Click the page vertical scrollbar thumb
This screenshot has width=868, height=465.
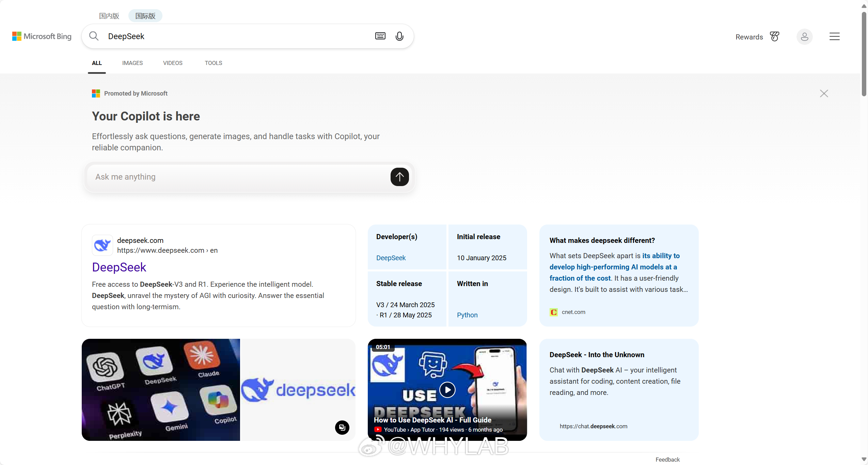[x=864, y=54]
